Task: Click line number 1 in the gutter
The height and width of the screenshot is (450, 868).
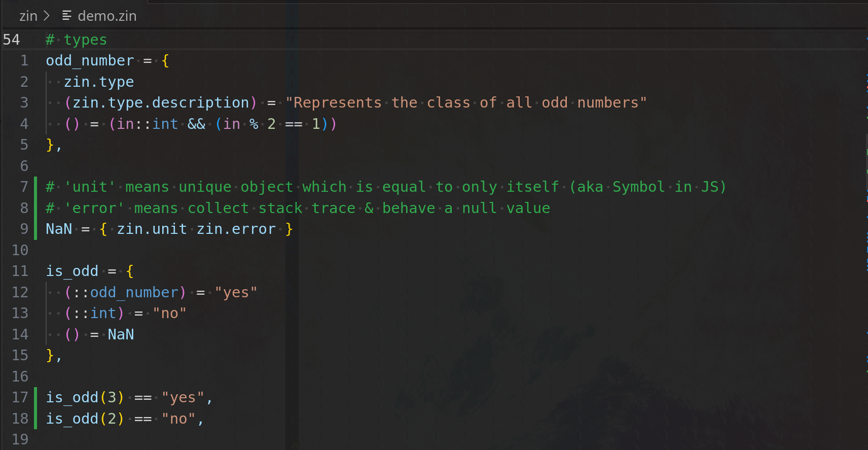Action: 24,61
